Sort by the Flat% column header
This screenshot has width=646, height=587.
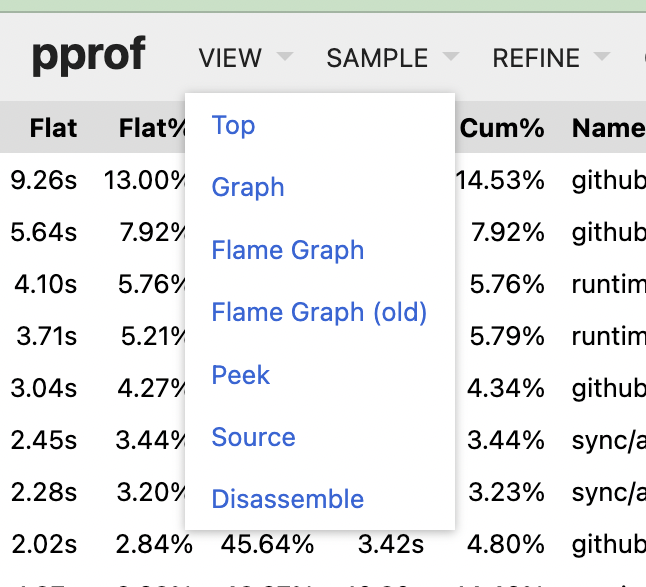(152, 128)
